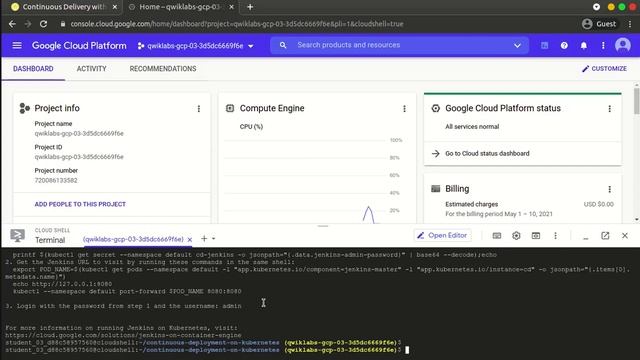This screenshot has width=640, height=360.
Task: Open the Notifications bell icon
Action: pyautogui.click(x=584, y=45)
